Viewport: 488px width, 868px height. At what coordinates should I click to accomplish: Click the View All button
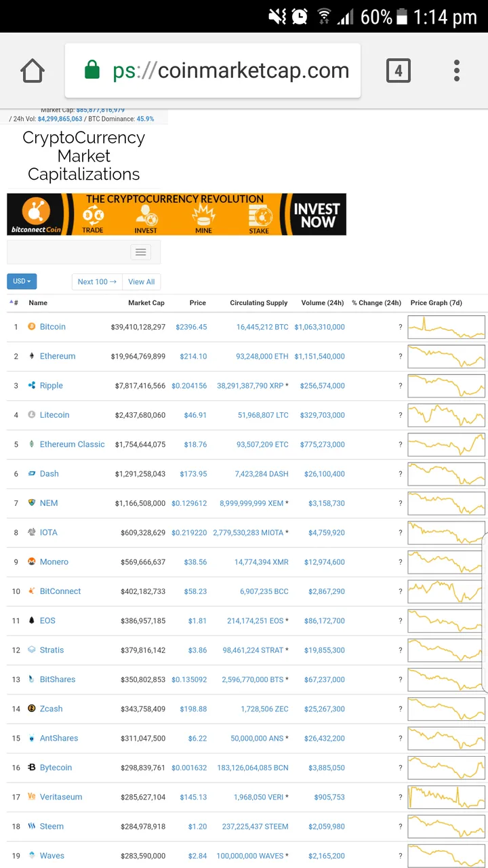[x=142, y=281]
